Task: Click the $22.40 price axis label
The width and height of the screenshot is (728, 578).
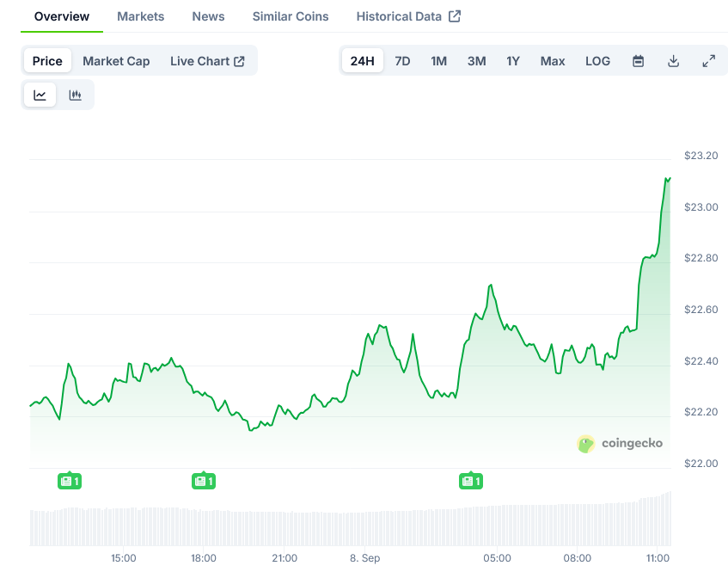Action: tap(701, 361)
